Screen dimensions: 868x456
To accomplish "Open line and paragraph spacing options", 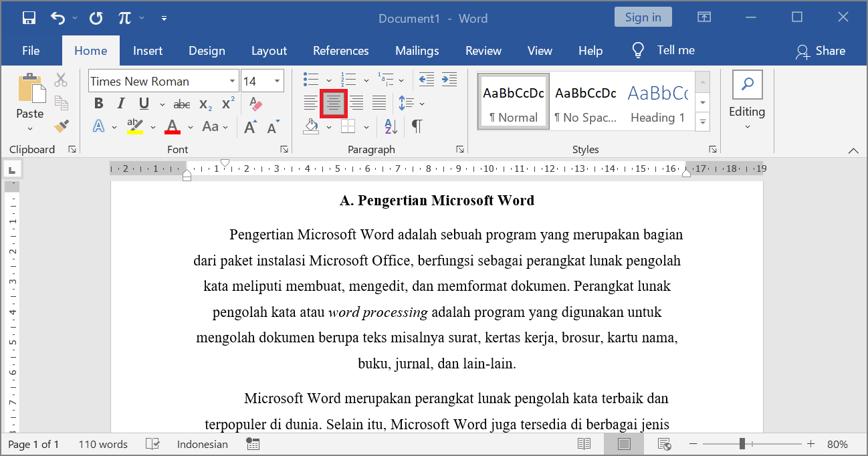I will (411, 103).
